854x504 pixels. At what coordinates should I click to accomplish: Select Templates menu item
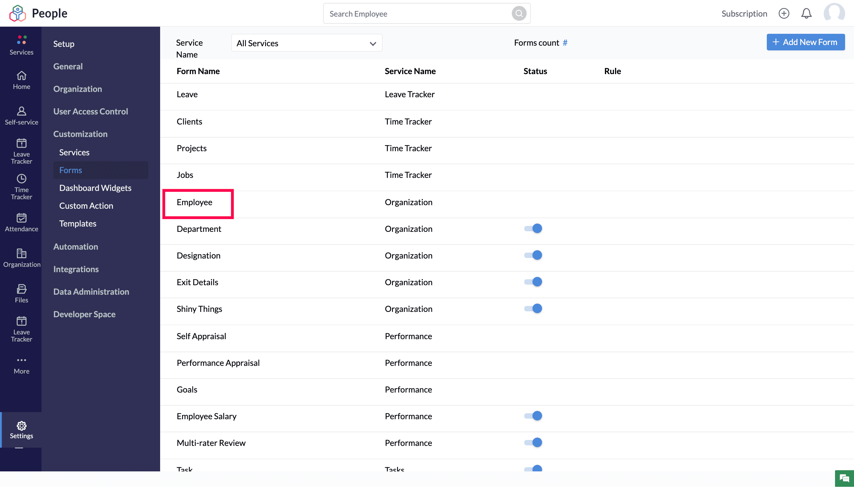(x=77, y=223)
